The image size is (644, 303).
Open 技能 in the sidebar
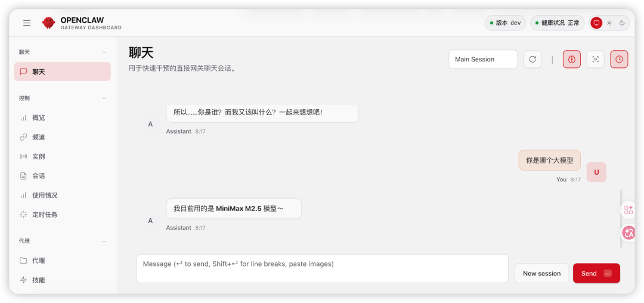(63, 280)
